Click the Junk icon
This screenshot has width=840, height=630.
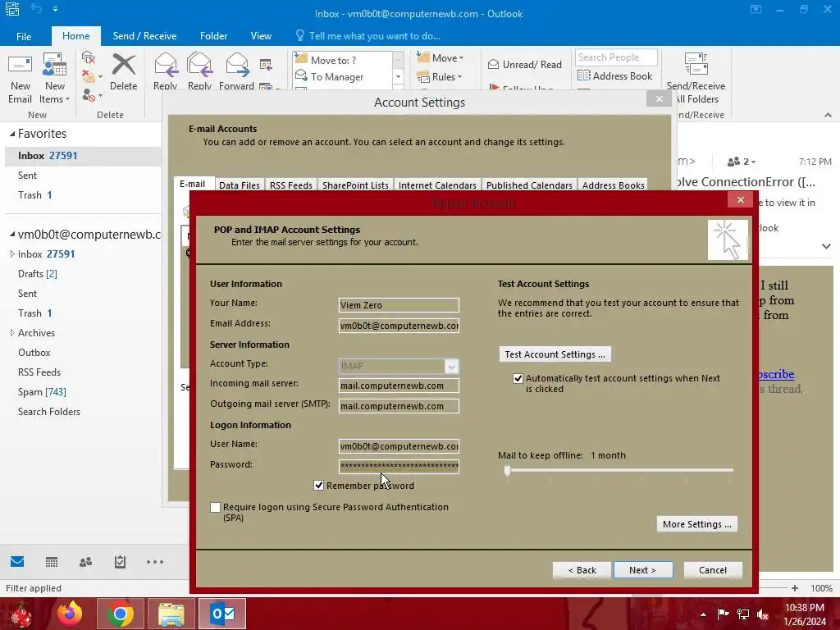tap(90, 95)
